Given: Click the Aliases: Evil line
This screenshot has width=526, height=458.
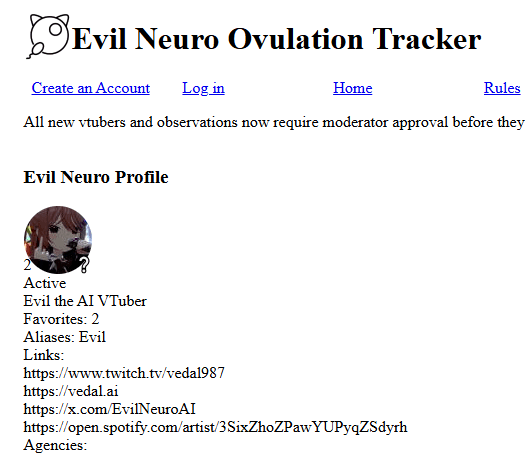Looking at the screenshot, I should coord(64,337).
